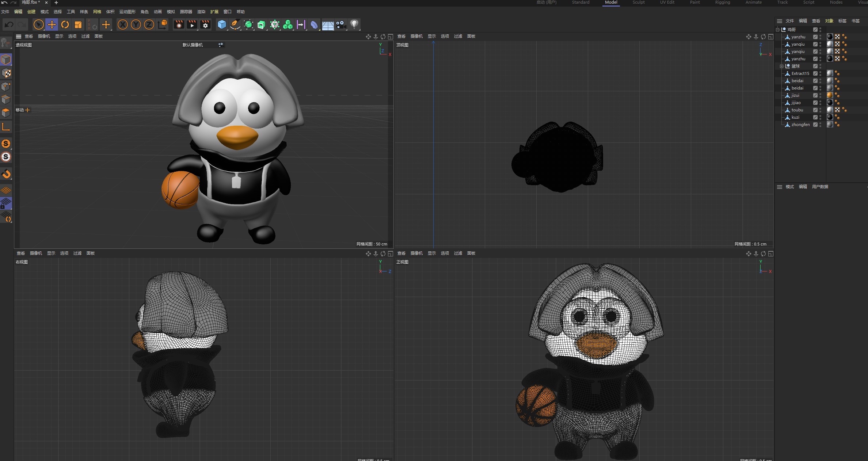
Task: Click 用户数据 in Attribute Manager
Action: point(820,187)
